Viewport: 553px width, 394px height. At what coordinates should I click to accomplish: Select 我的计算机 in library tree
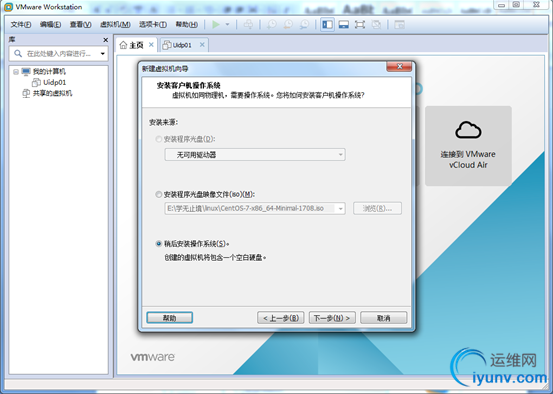tap(49, 72)
